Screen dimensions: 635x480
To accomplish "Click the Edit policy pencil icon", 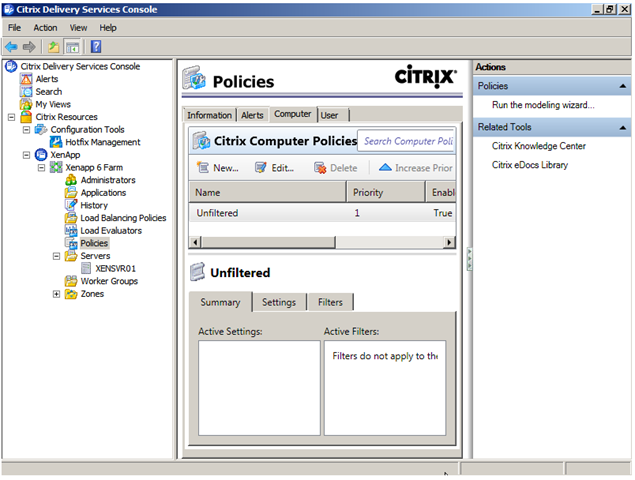I will coord(261,167).
